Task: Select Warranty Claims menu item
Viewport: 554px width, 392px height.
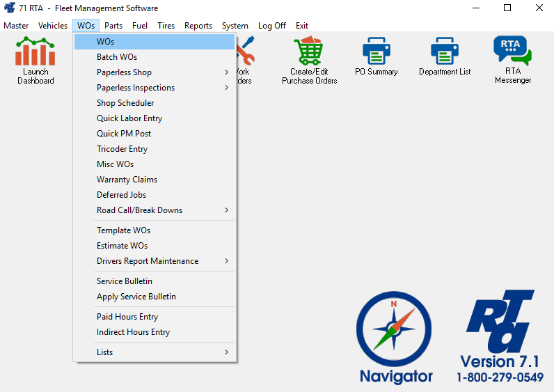Action: [127, 180]
